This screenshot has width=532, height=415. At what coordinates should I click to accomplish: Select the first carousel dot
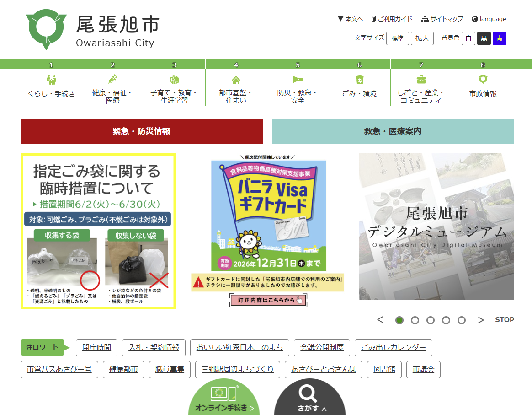(x=399, y=320)
